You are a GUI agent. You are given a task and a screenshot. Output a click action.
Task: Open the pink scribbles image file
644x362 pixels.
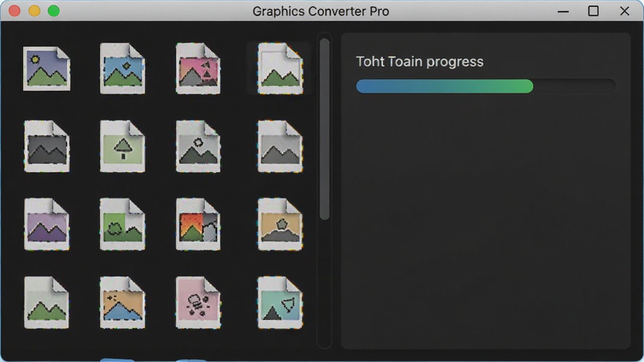click(x=198, y=302)
